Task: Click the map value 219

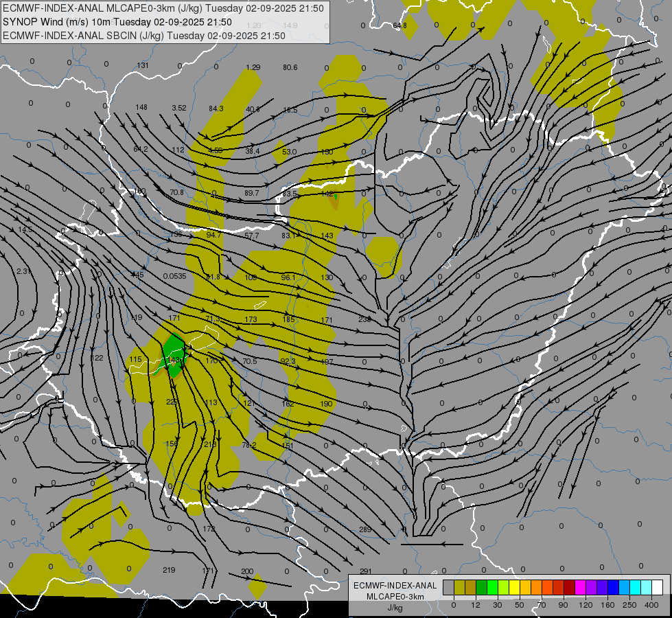Action: (x=169, y=570)
